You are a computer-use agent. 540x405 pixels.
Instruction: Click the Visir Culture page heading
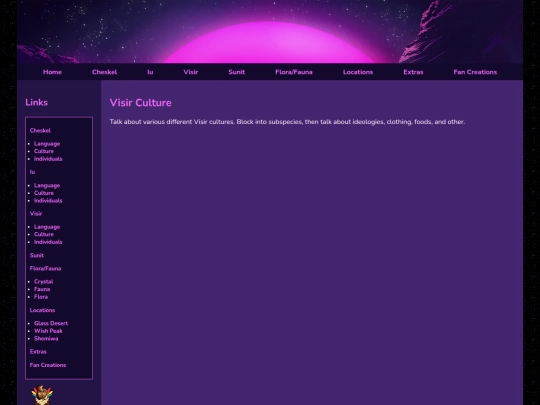point(141,103)
